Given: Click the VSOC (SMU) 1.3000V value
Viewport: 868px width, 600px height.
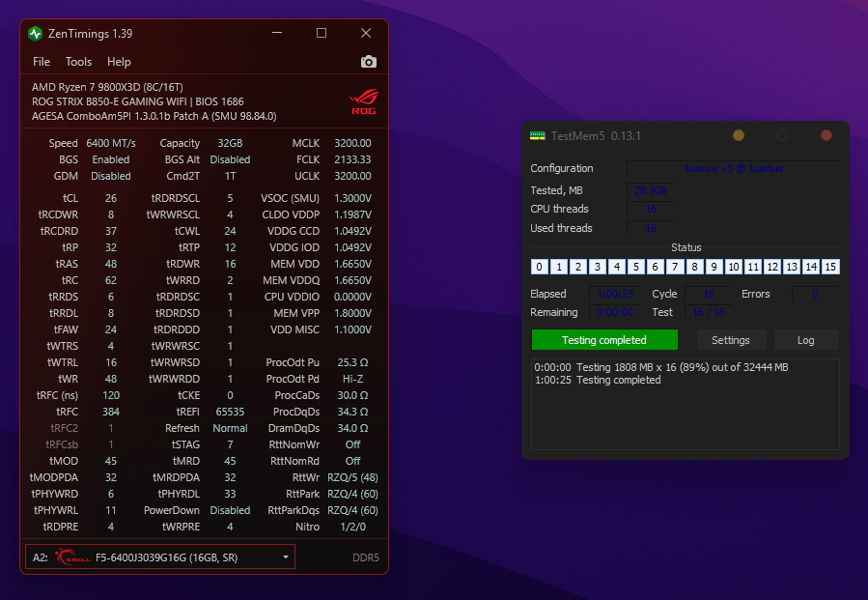Looking at the screenshot, I should point(352,198).
